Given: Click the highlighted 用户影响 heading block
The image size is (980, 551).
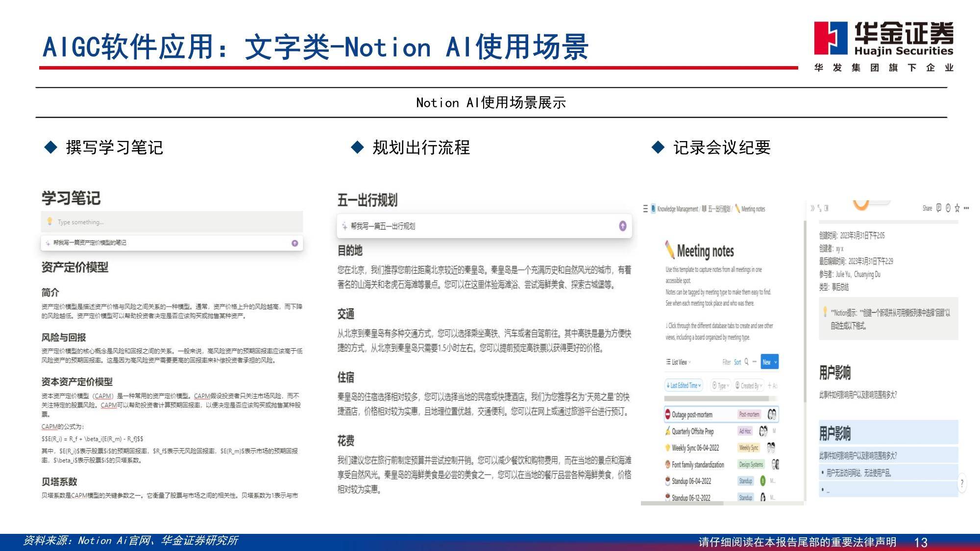Looking at the screenshot, I should (888, 433).
